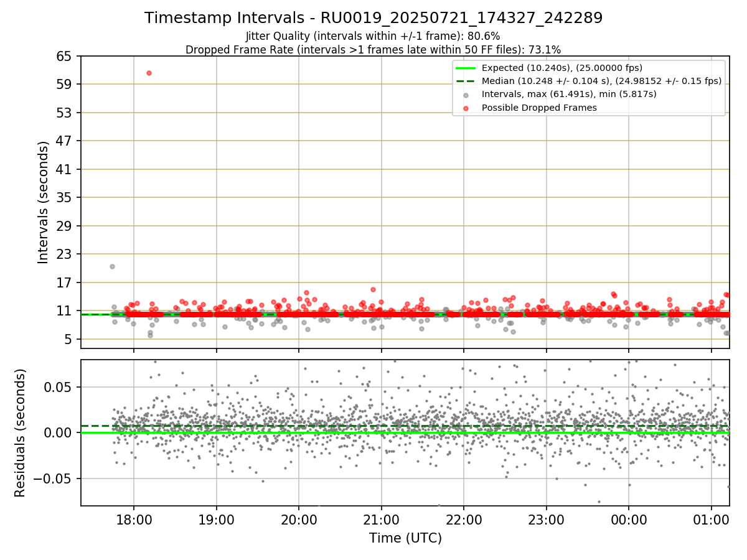Click the legend entry 'Possible Dropped Frames'

pos(539,108)
